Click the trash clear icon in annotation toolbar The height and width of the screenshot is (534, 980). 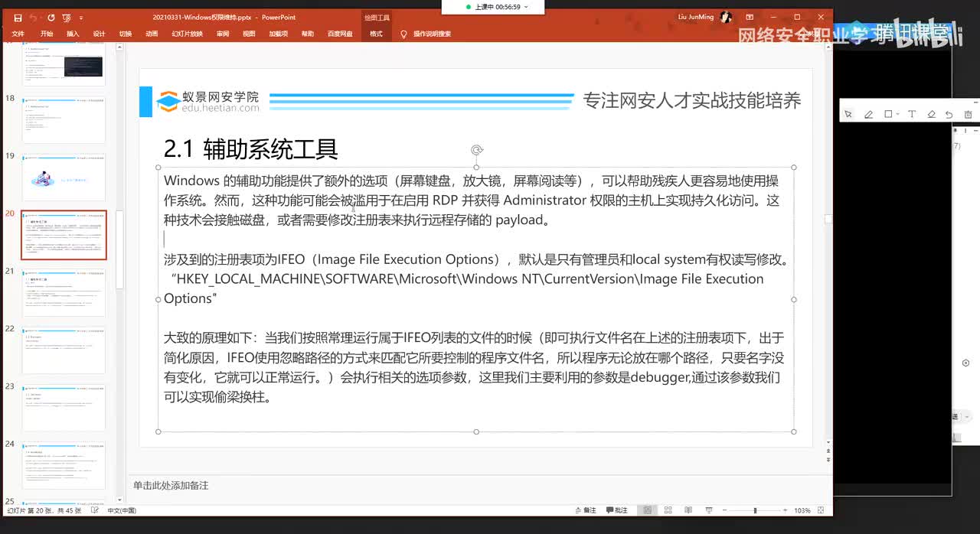click(969, 114)
